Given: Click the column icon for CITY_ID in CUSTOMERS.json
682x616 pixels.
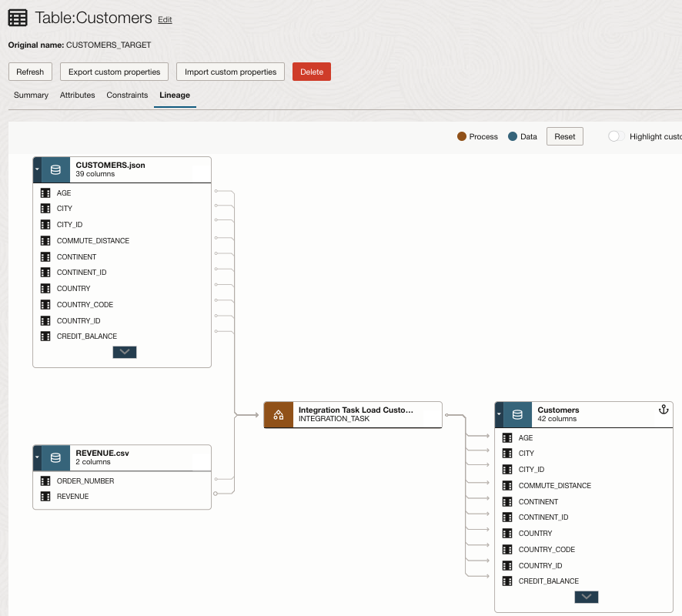Looking at the screenshot, I should (x=45, y=225).
